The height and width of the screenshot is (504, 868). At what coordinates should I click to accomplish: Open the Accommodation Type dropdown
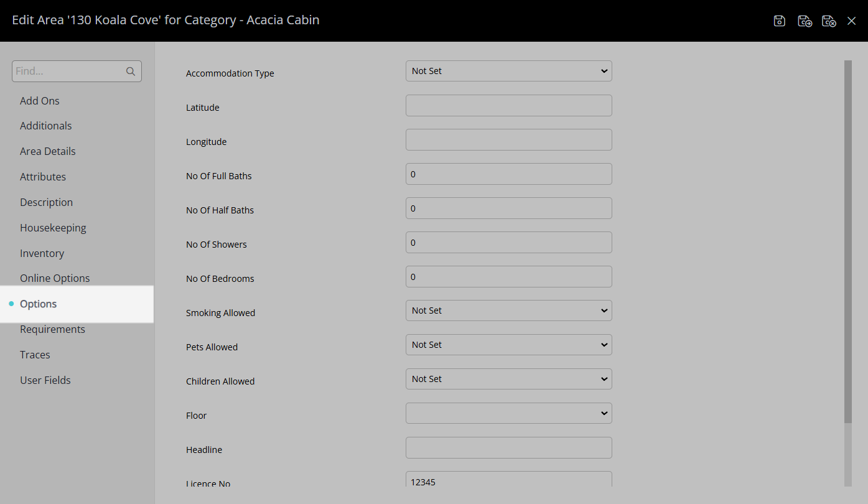click(509, 71)
